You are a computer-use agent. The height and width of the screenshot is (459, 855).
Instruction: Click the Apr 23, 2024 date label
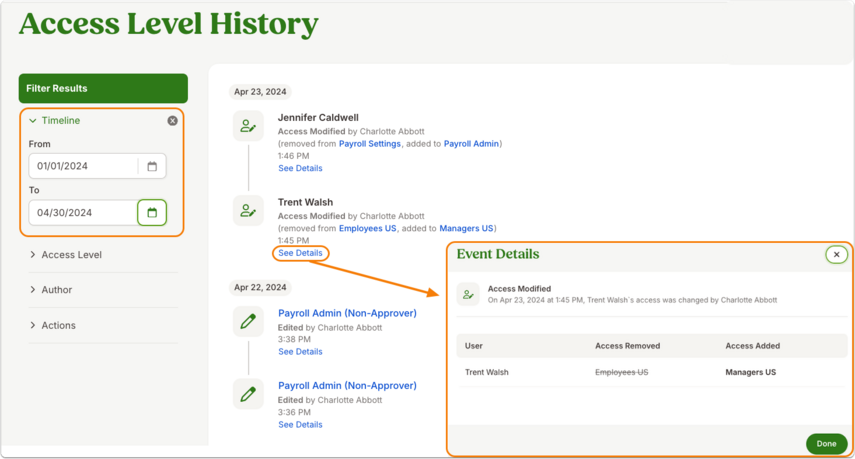click(260, 92)
